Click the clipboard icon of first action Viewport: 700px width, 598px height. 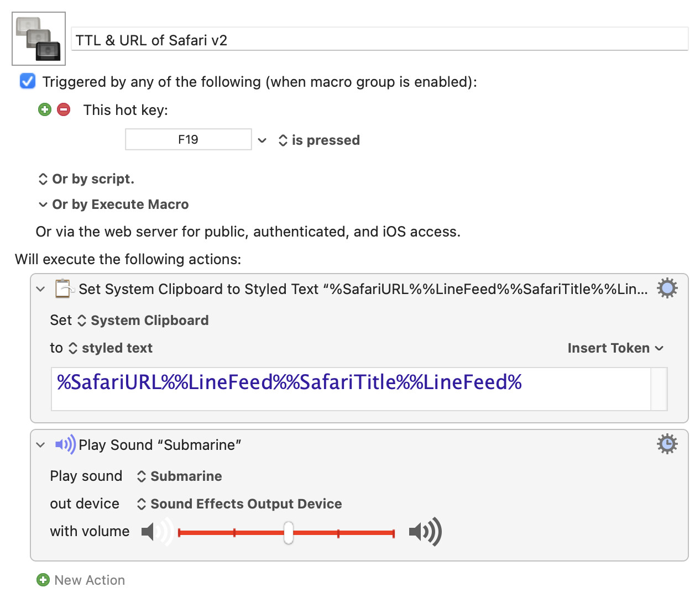(64, 288)
